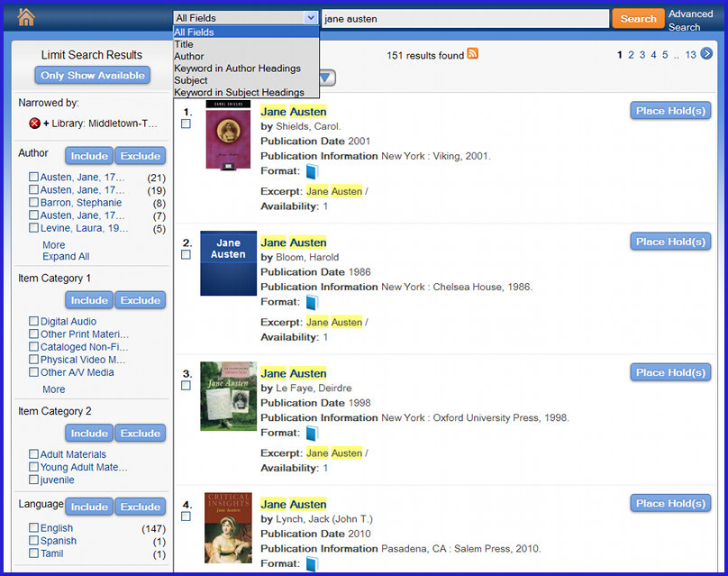This screenshot has height=576, width=728.
Task: Open Harold Bloom Jane Austen cover thumbnail
Action: click(x=228, y=263)
